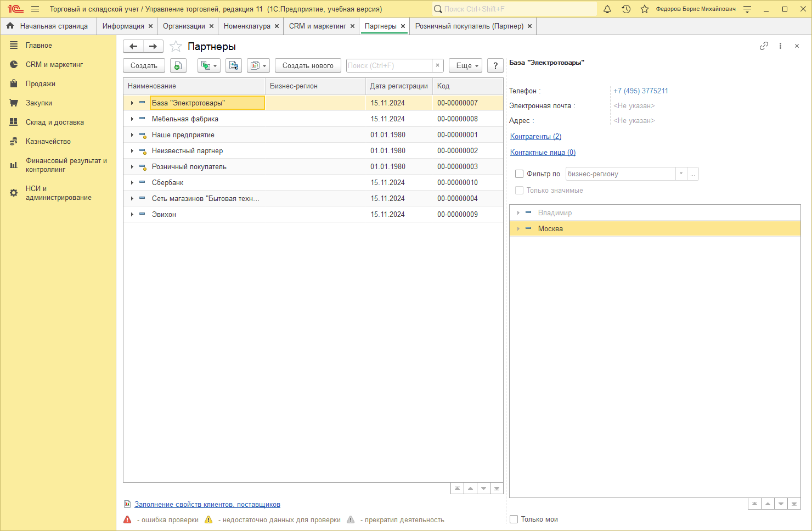Close the Партнеры tab

[x=403, y=26]
